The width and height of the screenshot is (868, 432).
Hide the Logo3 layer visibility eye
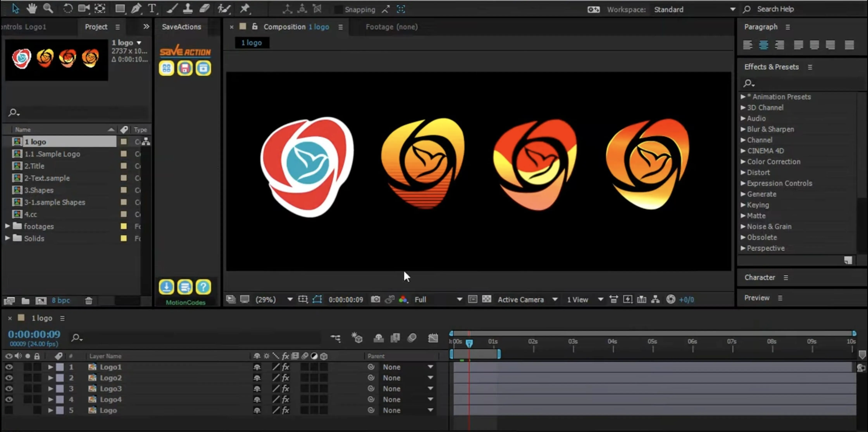click(x=9, y=389)
